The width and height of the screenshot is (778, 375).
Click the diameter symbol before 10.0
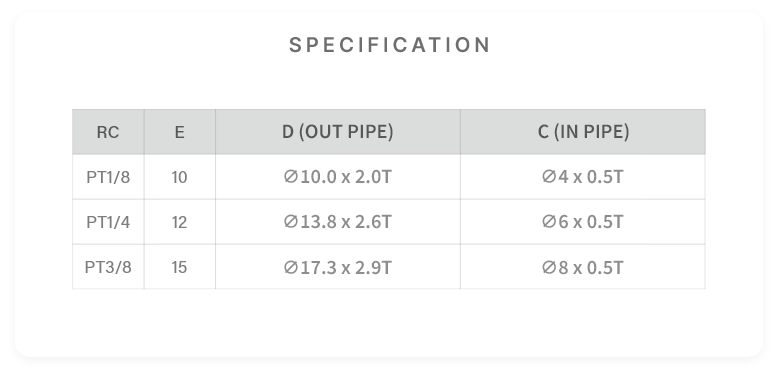(x=291, y=177)
